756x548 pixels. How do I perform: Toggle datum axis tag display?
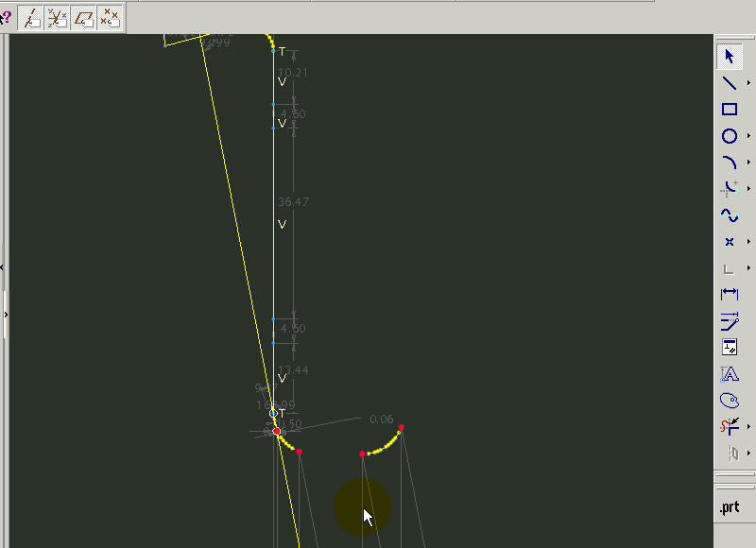point(31,18)
